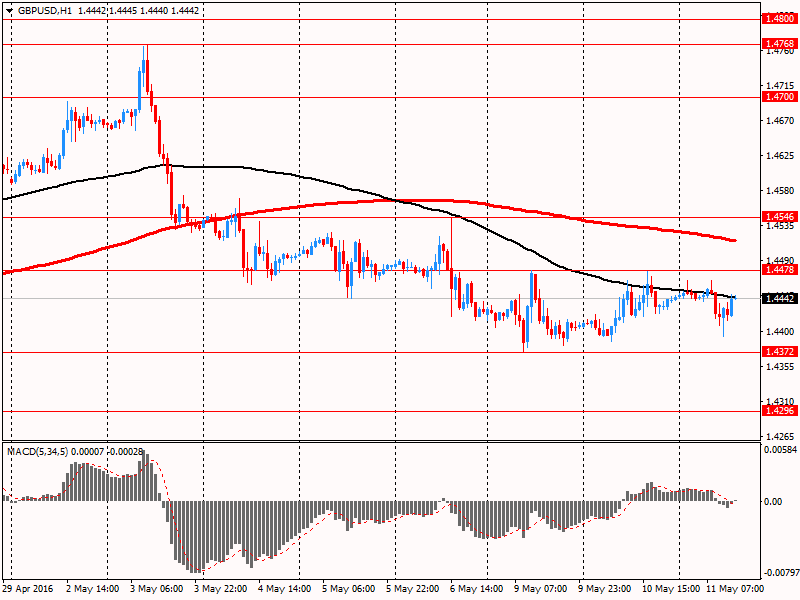Select the 1.4700 red price level label
This screenshot has width=800, height=600.
780,96
